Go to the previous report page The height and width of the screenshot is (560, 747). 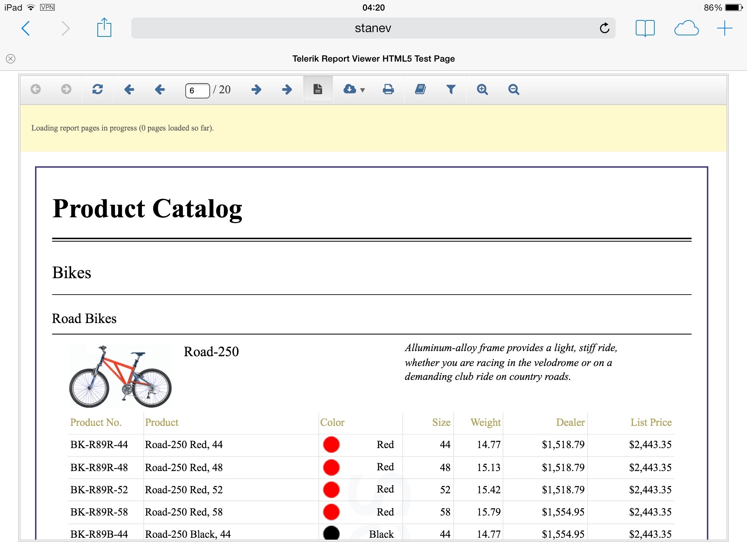tap(160, 89)
